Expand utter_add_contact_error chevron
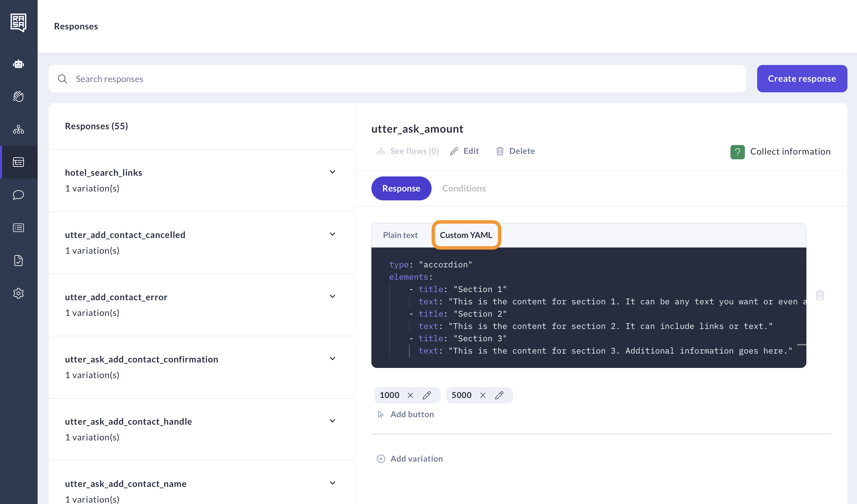Image resolution: width=857 pixels, height=504 pixels. pos(332,296)
